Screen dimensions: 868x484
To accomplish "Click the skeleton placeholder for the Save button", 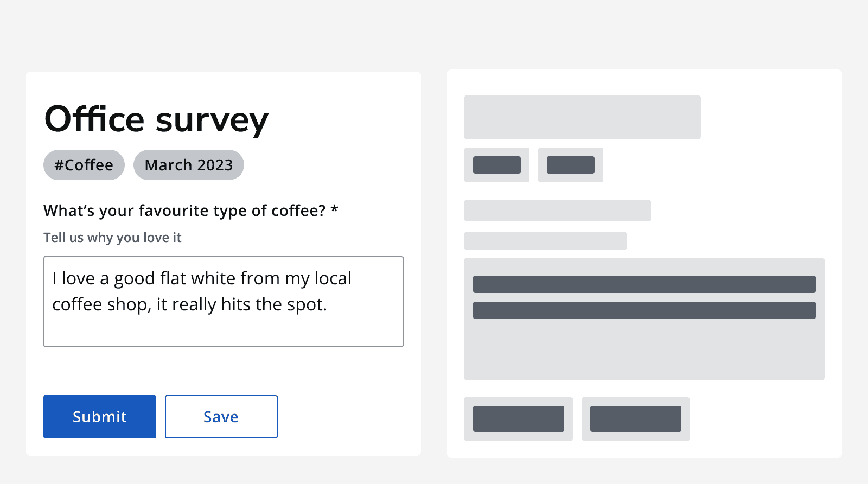I will point(636,419).
